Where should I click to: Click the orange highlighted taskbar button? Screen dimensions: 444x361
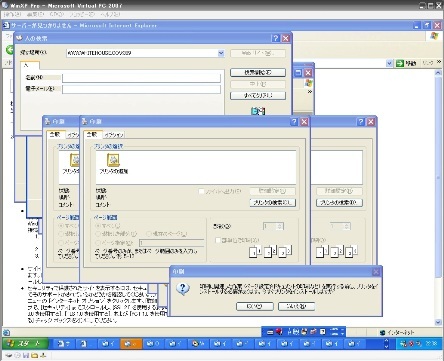pos(131,343)
